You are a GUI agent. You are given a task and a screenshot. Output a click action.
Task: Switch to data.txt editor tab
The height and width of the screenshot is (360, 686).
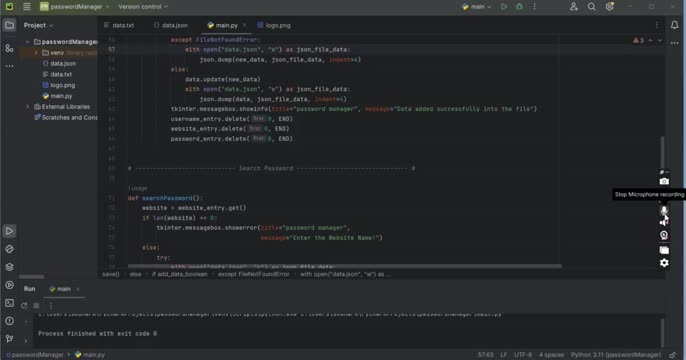point(119,25)
